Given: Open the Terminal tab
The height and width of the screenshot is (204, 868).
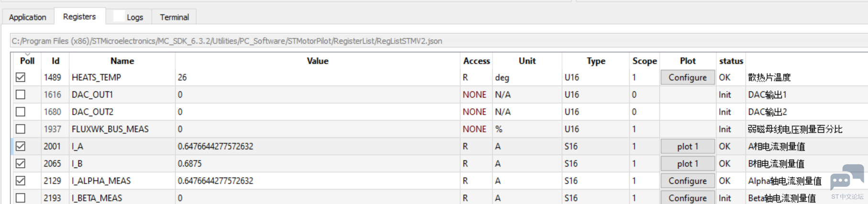Looking at the screenshot, I should coord(174,17).
